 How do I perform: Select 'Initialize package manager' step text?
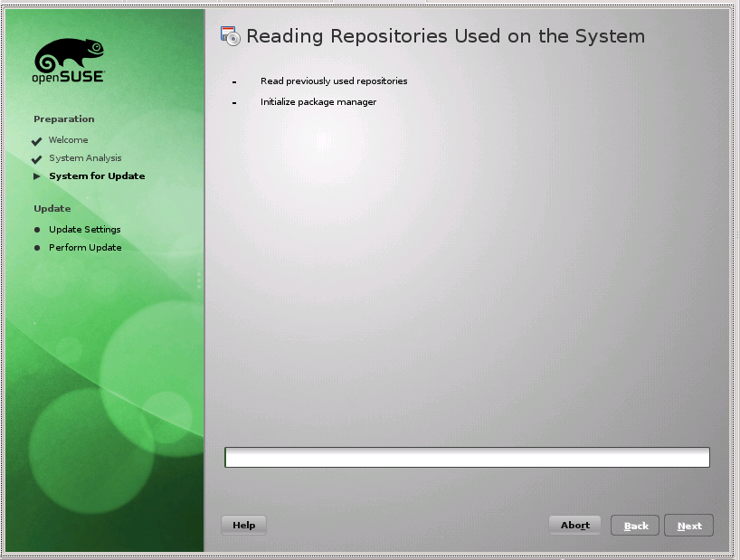318,102
